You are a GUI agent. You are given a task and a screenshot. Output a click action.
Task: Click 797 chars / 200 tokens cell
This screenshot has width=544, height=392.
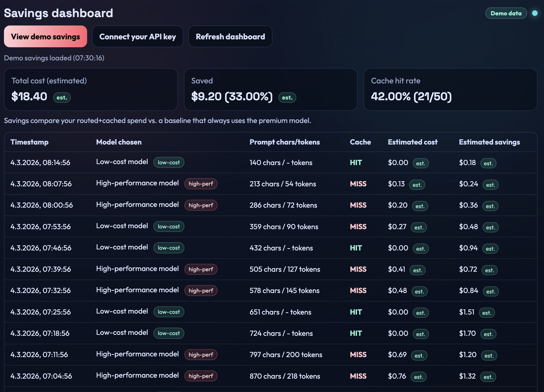[286, 355]
